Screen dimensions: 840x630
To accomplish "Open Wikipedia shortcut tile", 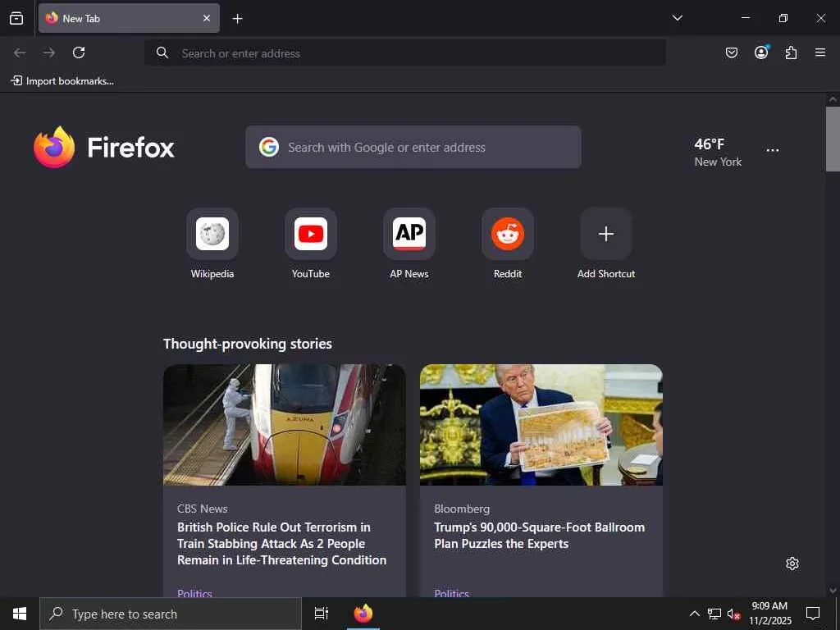I will (212, 244).
